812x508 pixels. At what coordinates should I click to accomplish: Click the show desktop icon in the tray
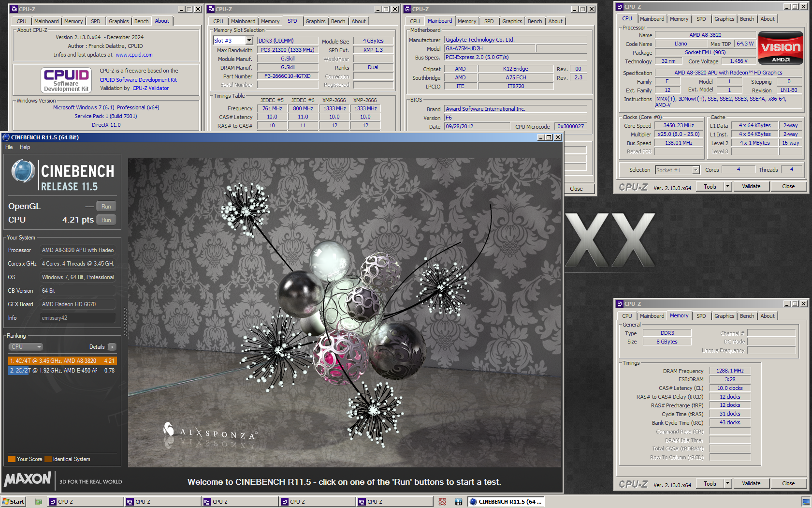(x=806, y=502)
